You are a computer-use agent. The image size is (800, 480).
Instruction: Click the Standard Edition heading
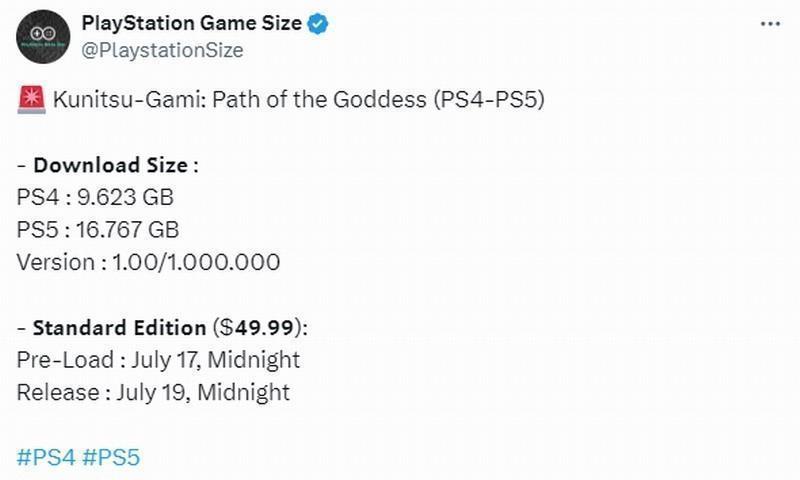[120, 327]
